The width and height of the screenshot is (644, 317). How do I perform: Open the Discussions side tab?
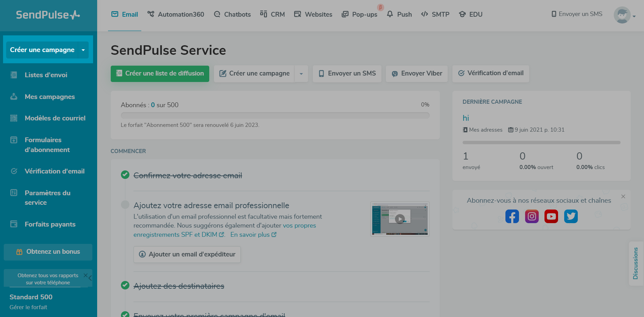tap(636, 263)
